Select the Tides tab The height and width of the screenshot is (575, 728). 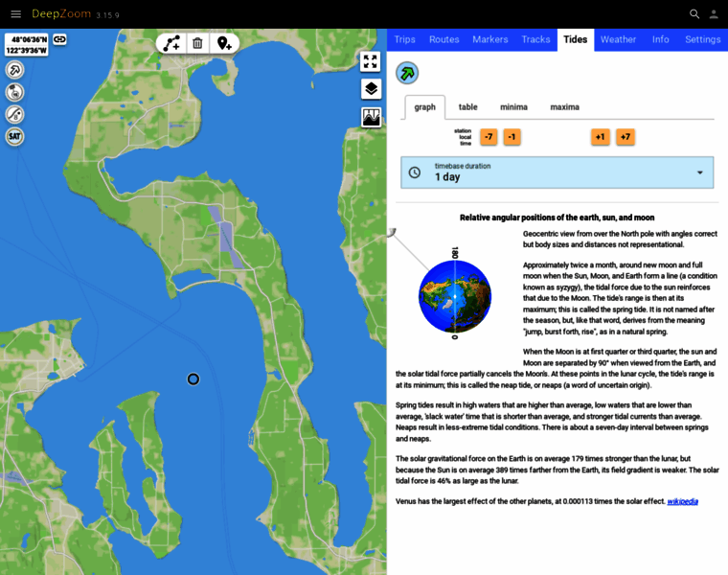576,39
